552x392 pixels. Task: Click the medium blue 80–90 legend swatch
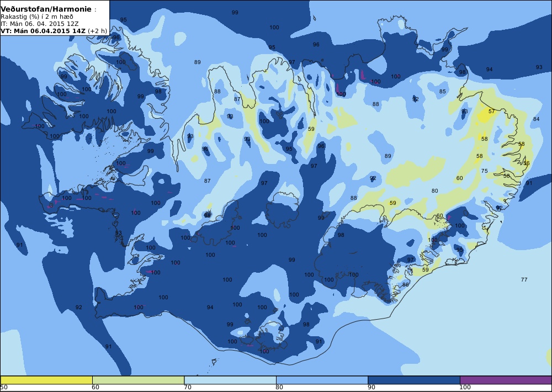tap(322, 380)
